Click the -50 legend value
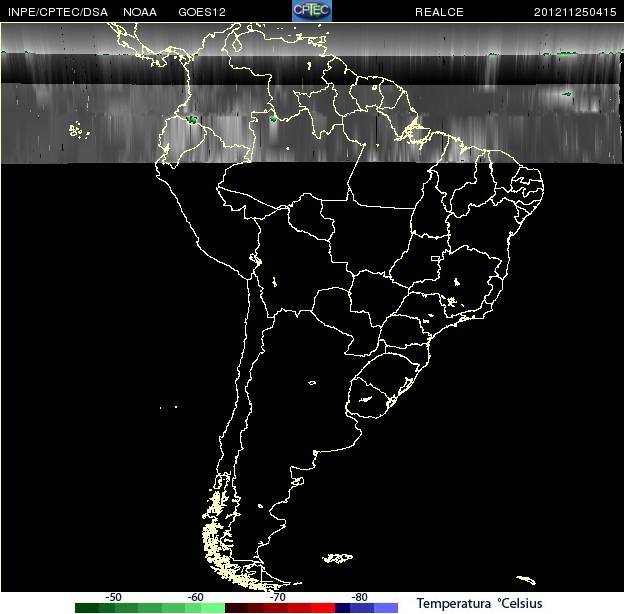Image resolution: width=624 pixels, height=614 pixels. (x=113, y=597)
